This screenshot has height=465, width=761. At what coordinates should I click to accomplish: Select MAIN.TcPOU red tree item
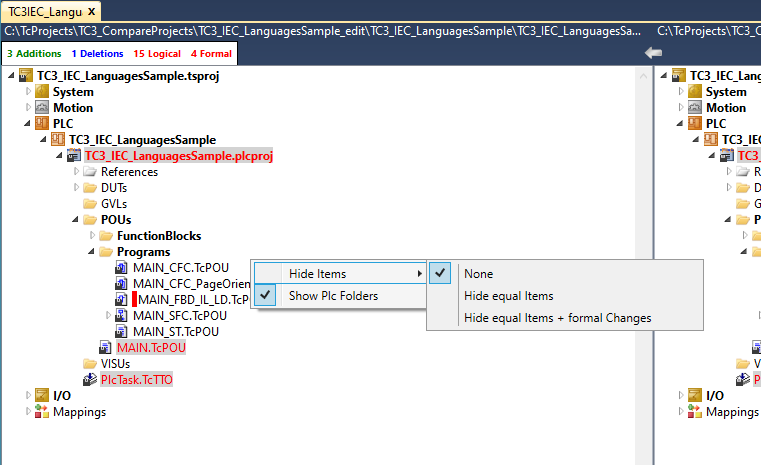click(151, 348)
